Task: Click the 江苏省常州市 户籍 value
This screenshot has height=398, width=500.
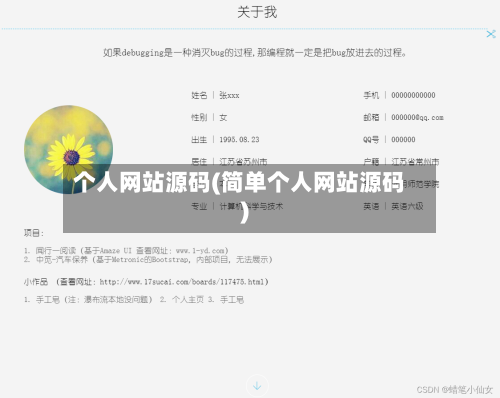Action: [x=415, y=162]
